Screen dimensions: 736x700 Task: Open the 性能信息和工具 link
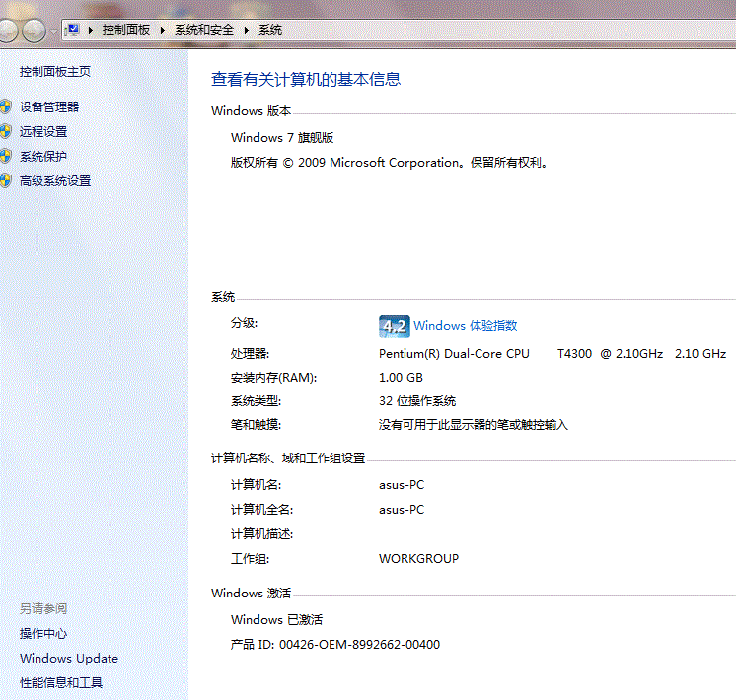click(x=61, y=682)
